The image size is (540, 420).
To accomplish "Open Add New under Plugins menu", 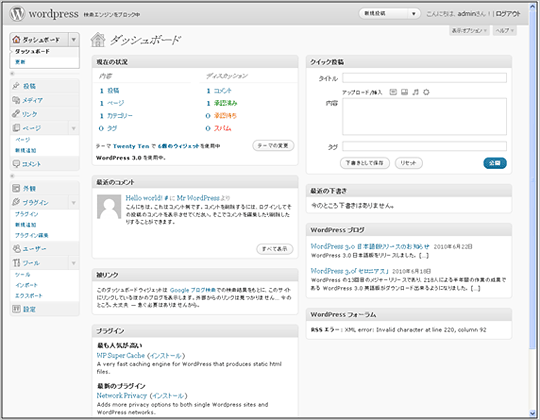I will click(x=25, y=225).
